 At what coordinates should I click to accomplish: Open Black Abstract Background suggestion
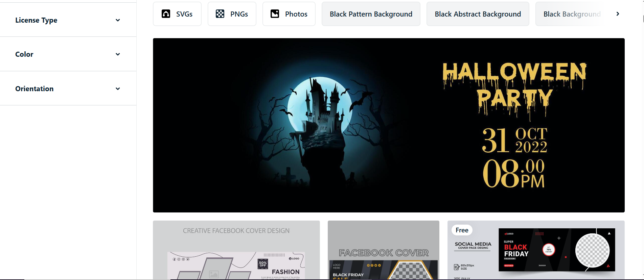click(478, 14)
